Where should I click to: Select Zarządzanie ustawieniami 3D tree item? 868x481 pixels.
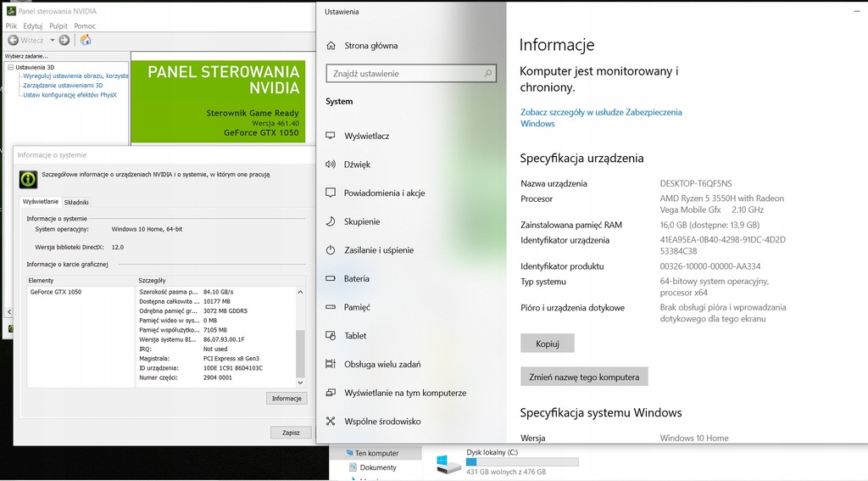coord(63,86)
